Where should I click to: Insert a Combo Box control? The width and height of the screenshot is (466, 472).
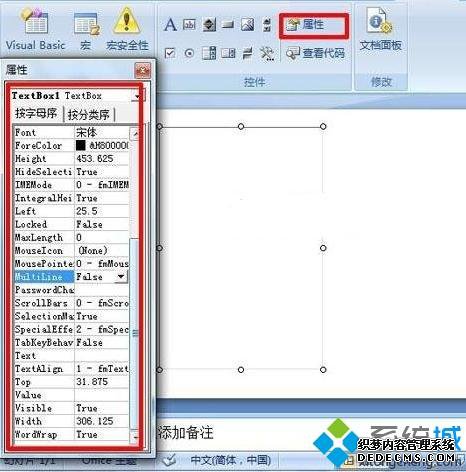click(228, 53)
